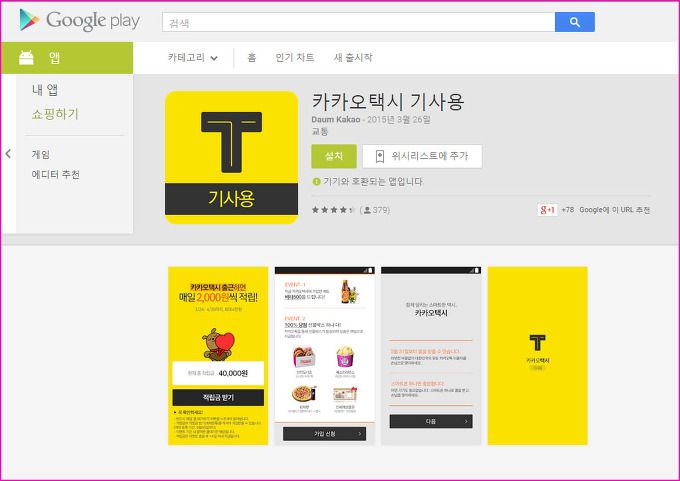Click the star rating display
Image resolution: width=680 pixels, height=481 pixels.
point(333,210)
